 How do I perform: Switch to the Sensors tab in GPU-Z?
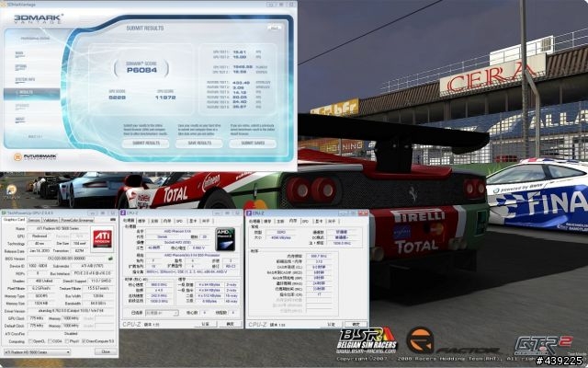[x=34, y=220]
